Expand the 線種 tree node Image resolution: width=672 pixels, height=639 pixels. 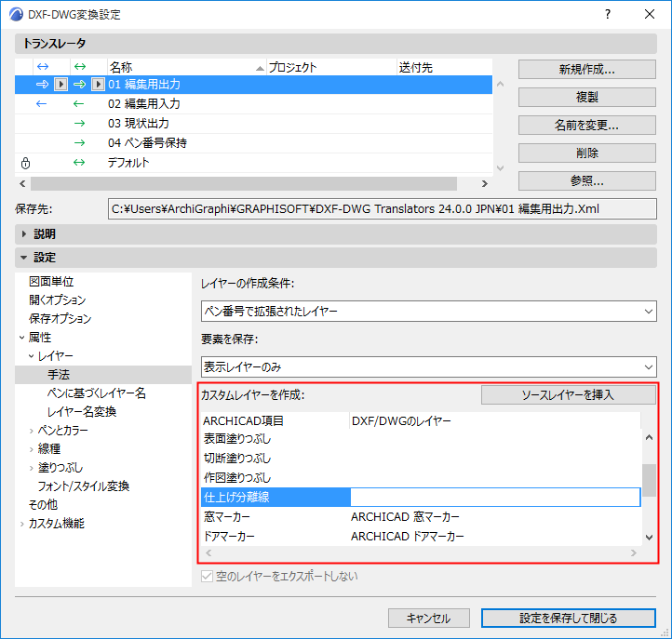point(32,449)
